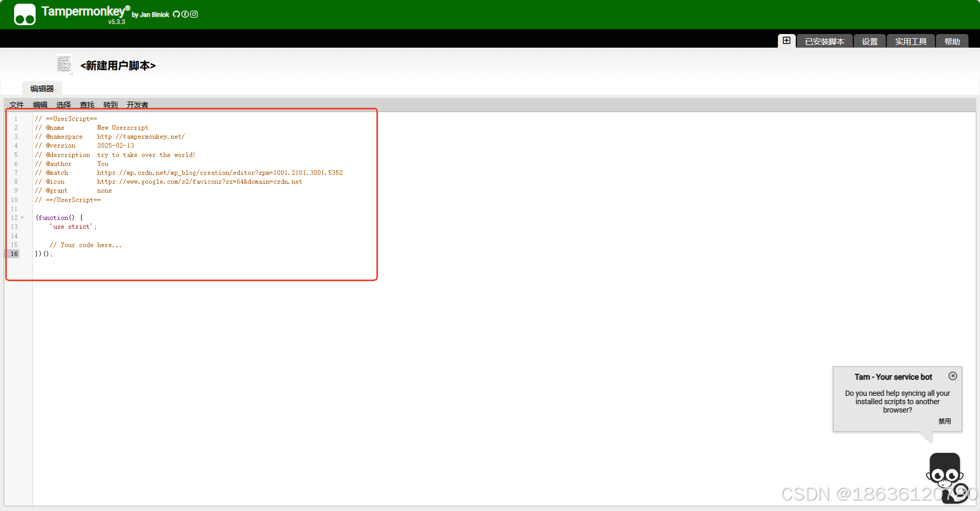This screenshot has width=980, height=511.
Task: Click the (function() { line
Action: 59,218
